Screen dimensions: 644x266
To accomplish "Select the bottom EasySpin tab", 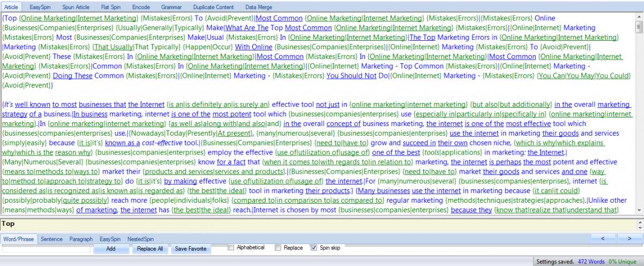I will [110, 239].
